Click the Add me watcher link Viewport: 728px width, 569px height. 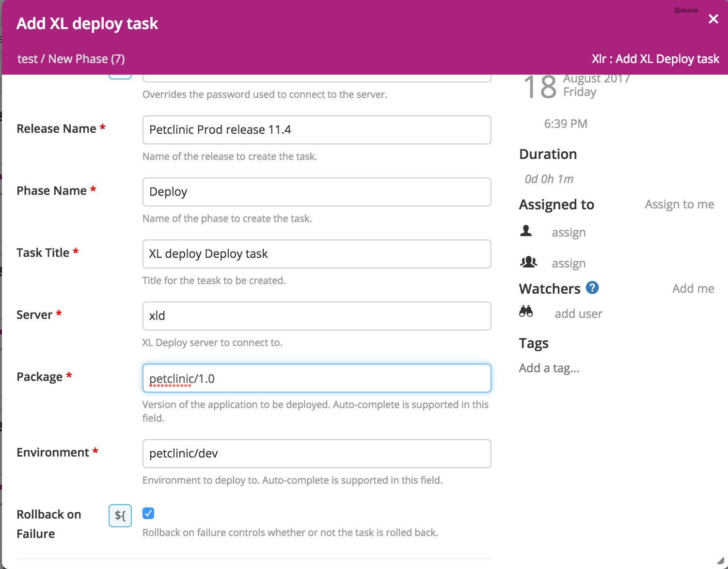click(x=693, y=288)
